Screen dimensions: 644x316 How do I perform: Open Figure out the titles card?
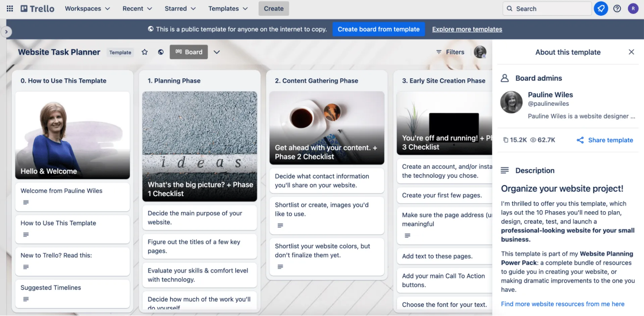coord(200,246)
